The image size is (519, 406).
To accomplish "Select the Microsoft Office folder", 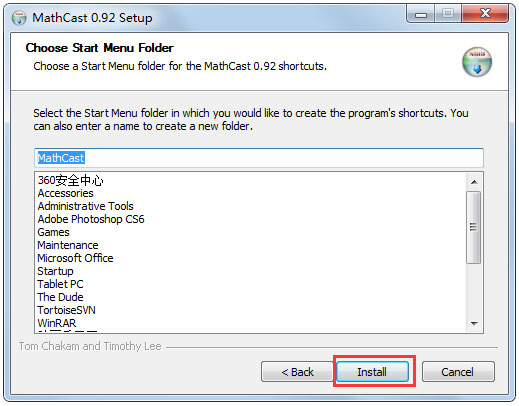I will point(75,258).
